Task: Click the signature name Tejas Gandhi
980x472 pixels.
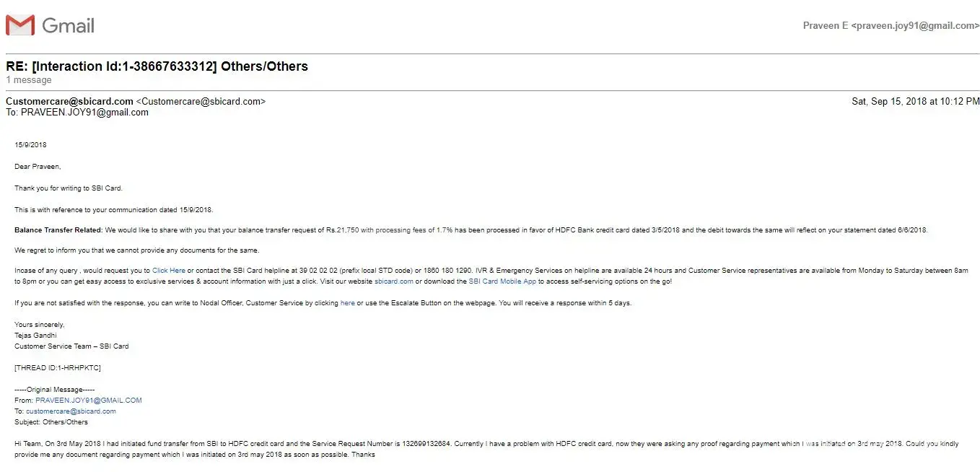Action: click(x=35, y=336)
